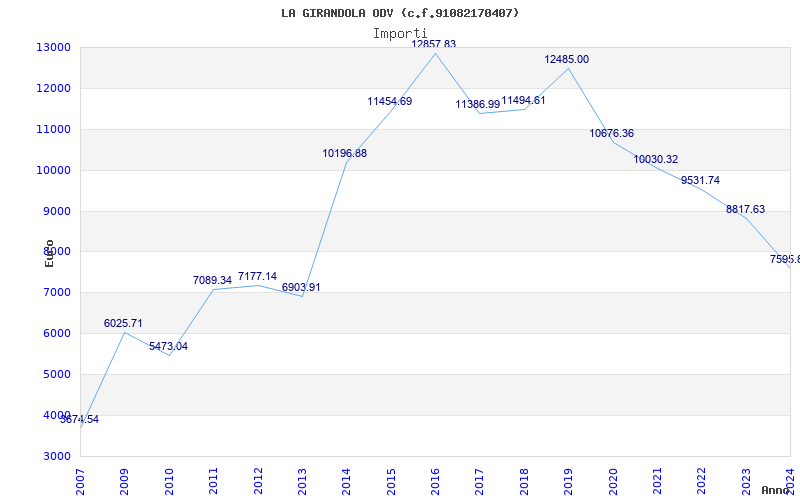Click the Anno axis label

pos(775,490)
